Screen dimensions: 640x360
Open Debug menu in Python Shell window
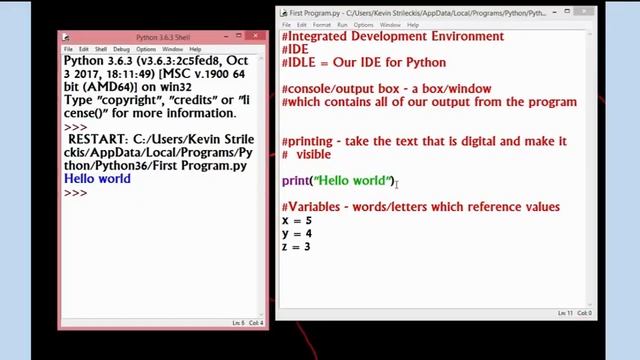pyautogui.click(x=121, y=49)
